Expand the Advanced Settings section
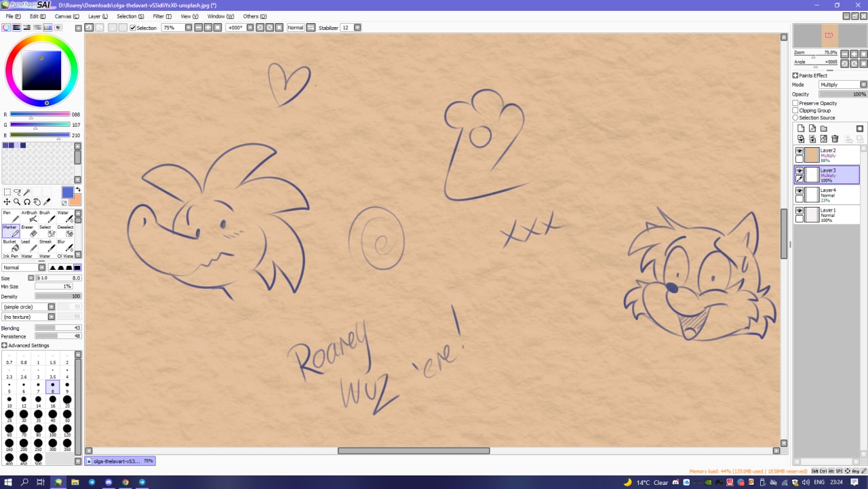 5,345
